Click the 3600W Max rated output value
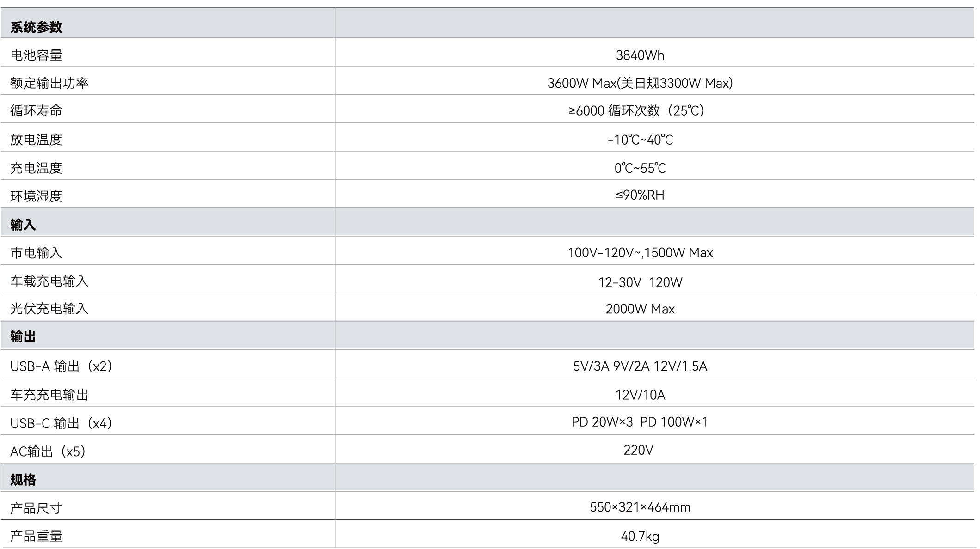The height and width of the screenshot is (549, 980). 640,83
